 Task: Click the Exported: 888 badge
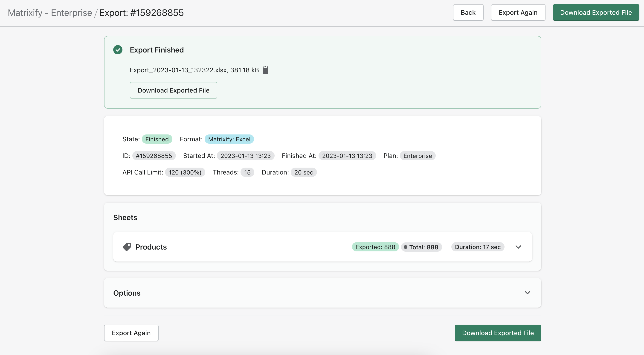click(x=375, y=247)
